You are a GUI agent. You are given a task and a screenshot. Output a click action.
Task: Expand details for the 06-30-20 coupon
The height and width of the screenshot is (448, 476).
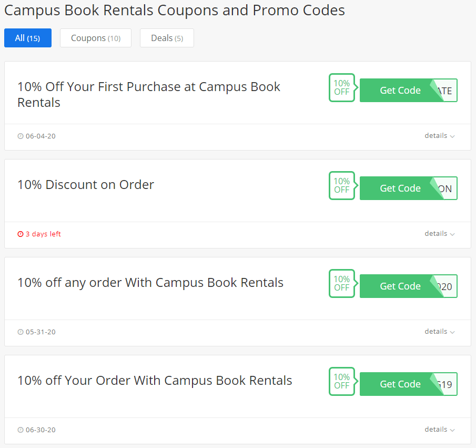(x=440, y=430)
